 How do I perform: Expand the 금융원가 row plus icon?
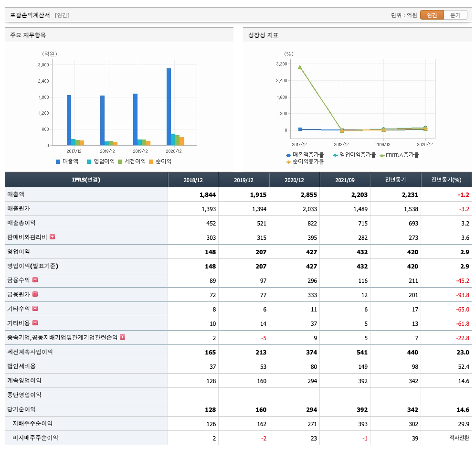(35, 294)
